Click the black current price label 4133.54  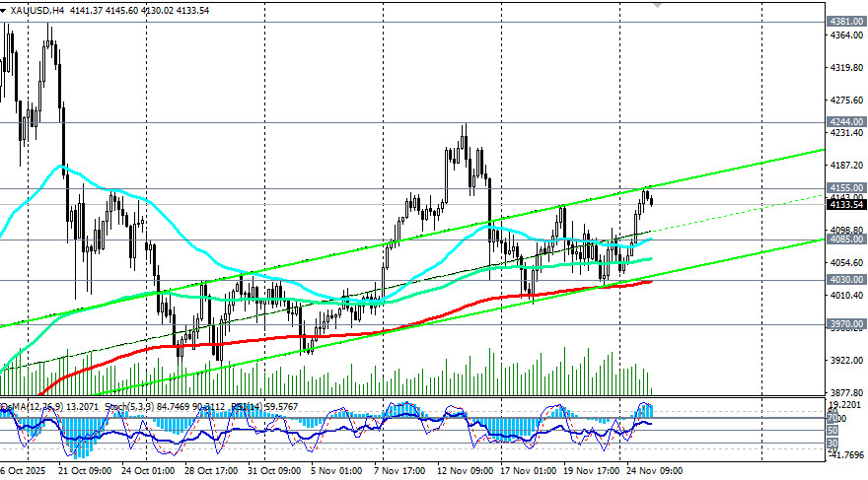[x=846, y=205]
